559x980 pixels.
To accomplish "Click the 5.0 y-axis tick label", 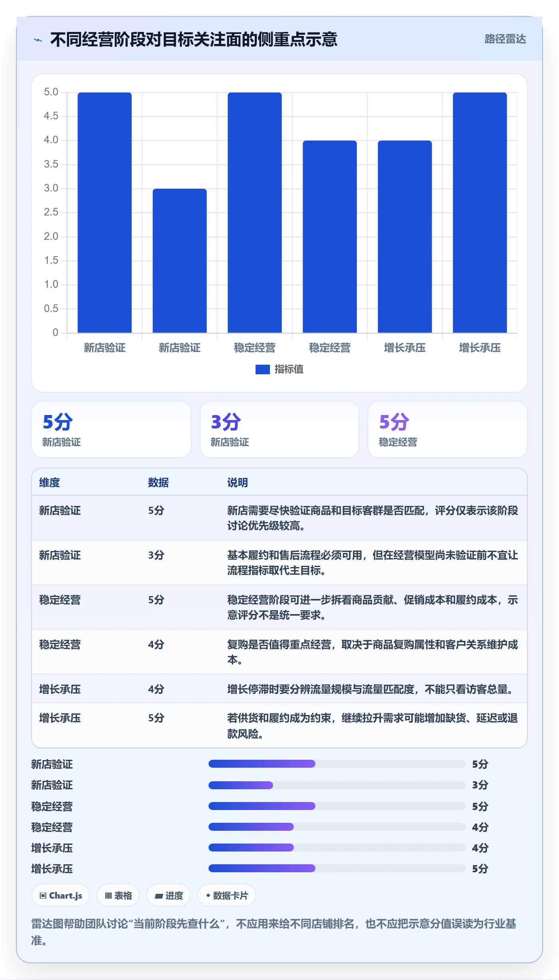I will point(51,92).
